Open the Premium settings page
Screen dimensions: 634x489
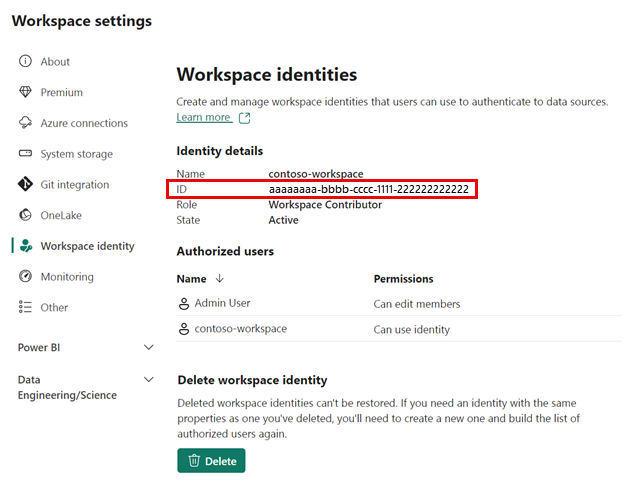[x=61, y=93]
